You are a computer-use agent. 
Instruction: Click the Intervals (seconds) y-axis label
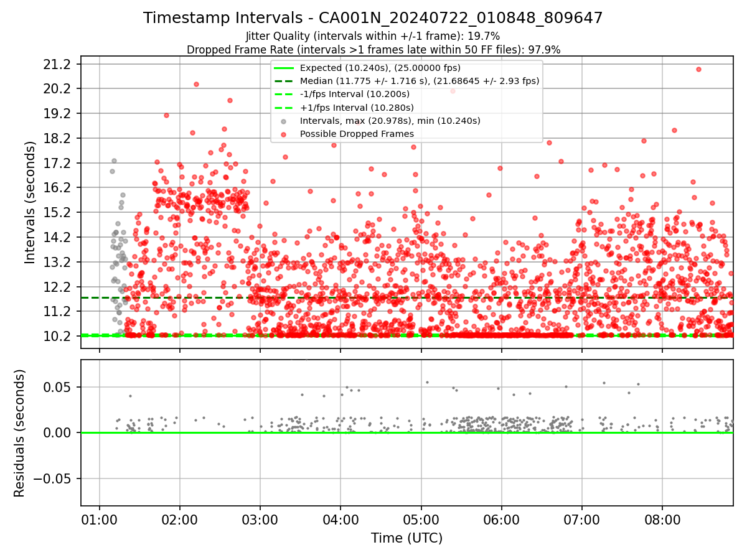[x=30, y=202]
